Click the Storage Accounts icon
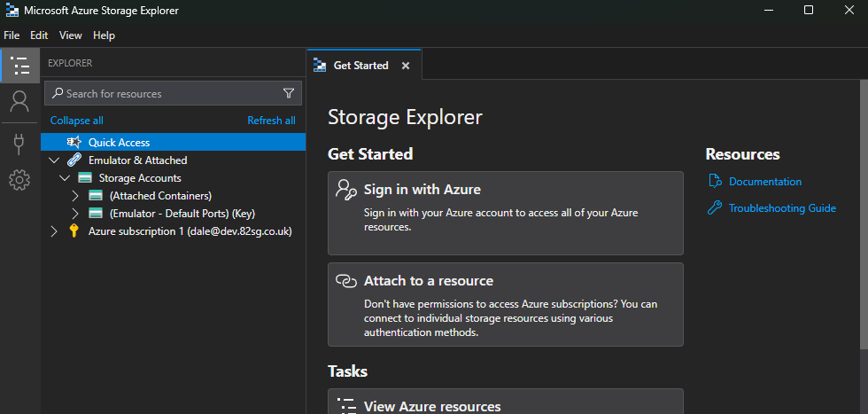Viewport: 868px width, 414px height. [85, 178]
